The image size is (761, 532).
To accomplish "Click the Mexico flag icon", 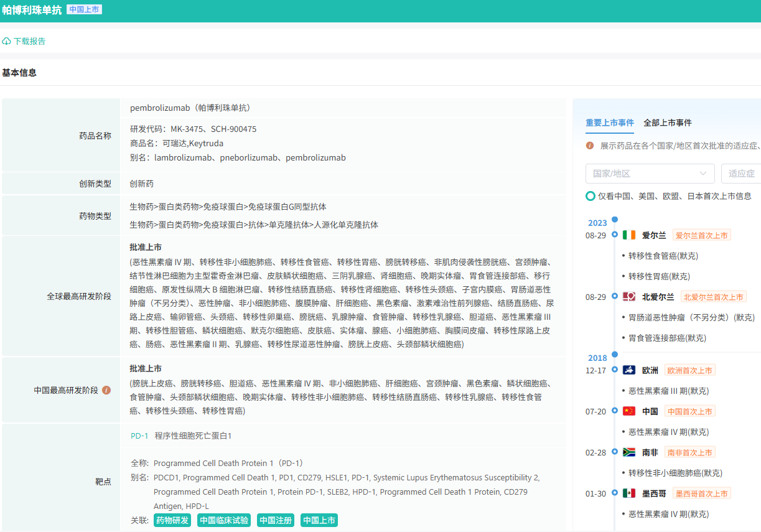I will pyautogui.click(x=629, y=493).
